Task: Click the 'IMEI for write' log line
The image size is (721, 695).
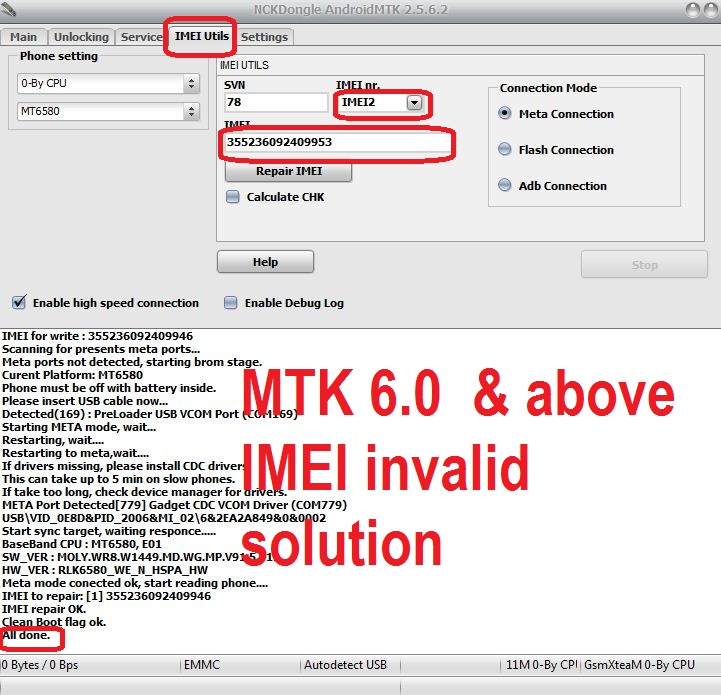Action: pos(97,336)
